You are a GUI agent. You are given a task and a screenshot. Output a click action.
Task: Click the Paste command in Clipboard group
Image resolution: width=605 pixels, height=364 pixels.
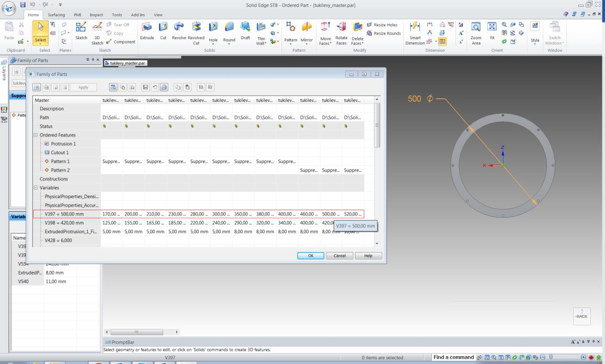tap(9, 31)
